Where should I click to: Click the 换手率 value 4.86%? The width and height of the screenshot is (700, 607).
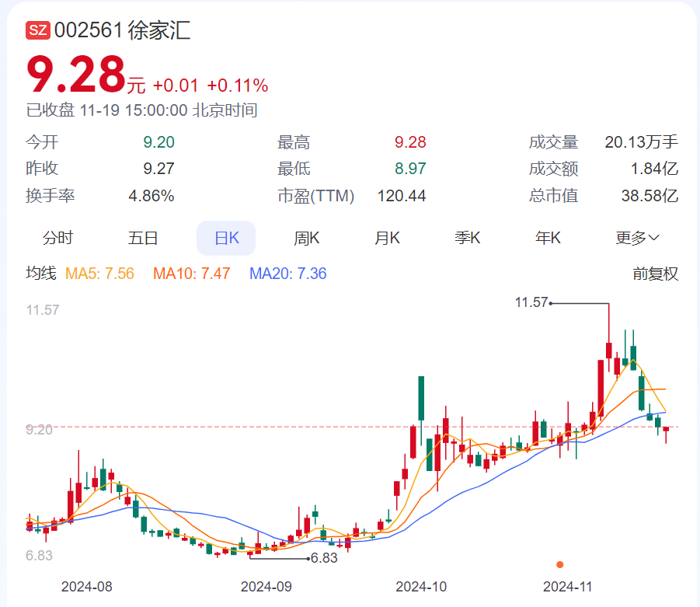[x=151, y=196]
